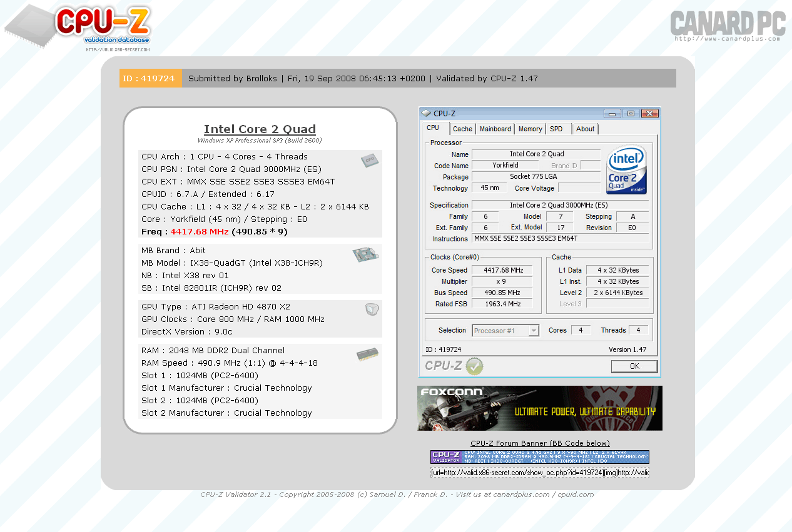Click the RAM module icon beside RAM info
The width and height of the screenshot is (792, 532).
[367, 354]
